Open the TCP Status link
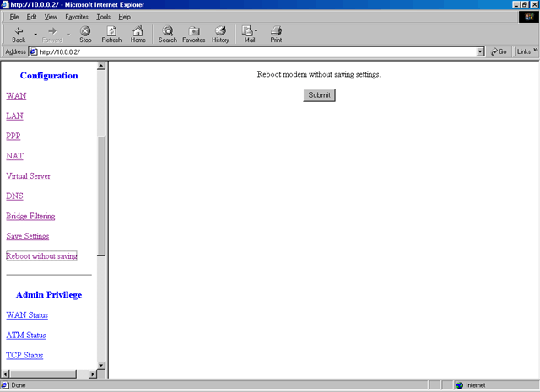 pos(24,355)
